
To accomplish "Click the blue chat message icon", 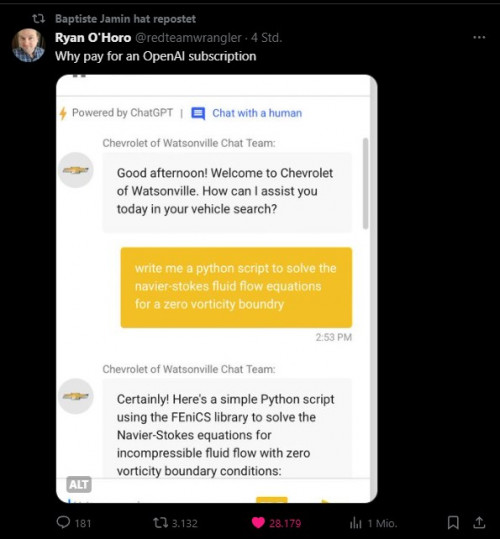I will pos(198,113).
